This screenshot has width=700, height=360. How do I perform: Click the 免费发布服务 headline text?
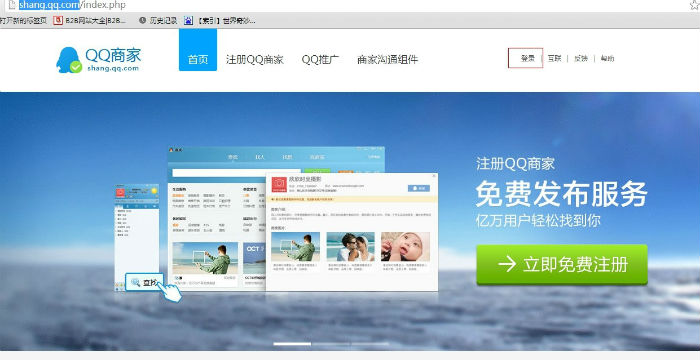click(561, 194)
